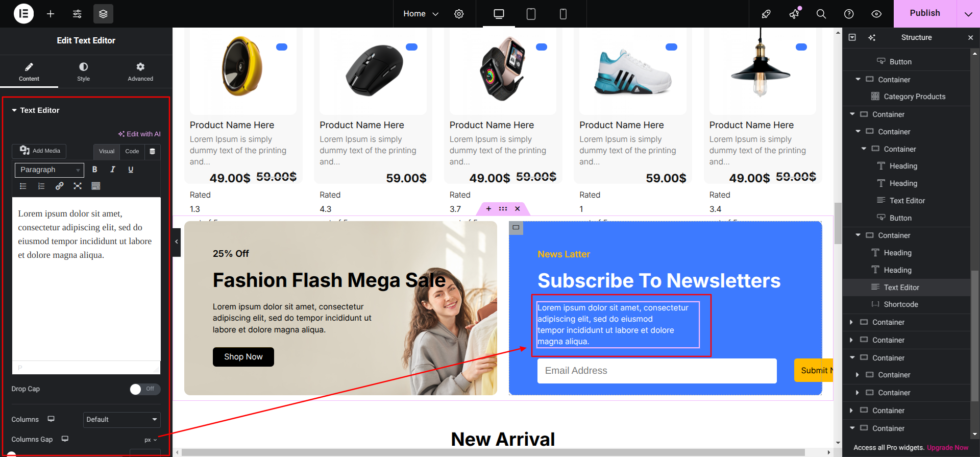Screen dimensions: 980x457
Task: Open the Columns Default dropdown
Action: pyautogui.click(x=122, y=420)
